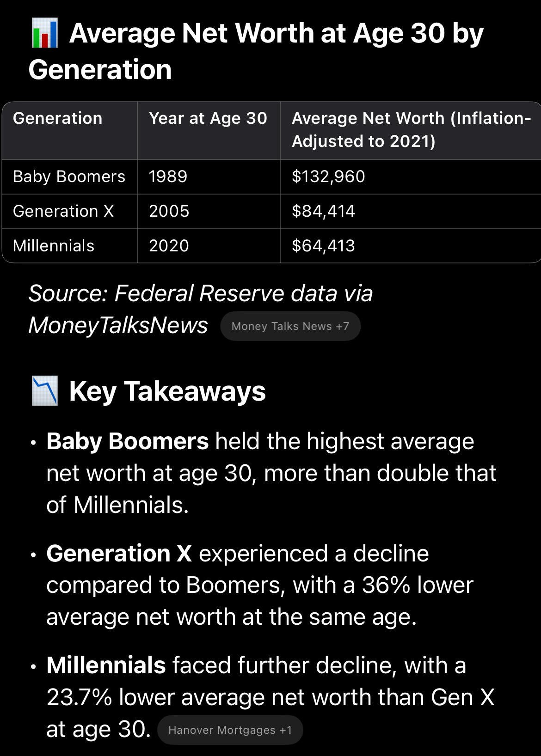Click the $84,414 net worth value

click(x=324, y=211)
